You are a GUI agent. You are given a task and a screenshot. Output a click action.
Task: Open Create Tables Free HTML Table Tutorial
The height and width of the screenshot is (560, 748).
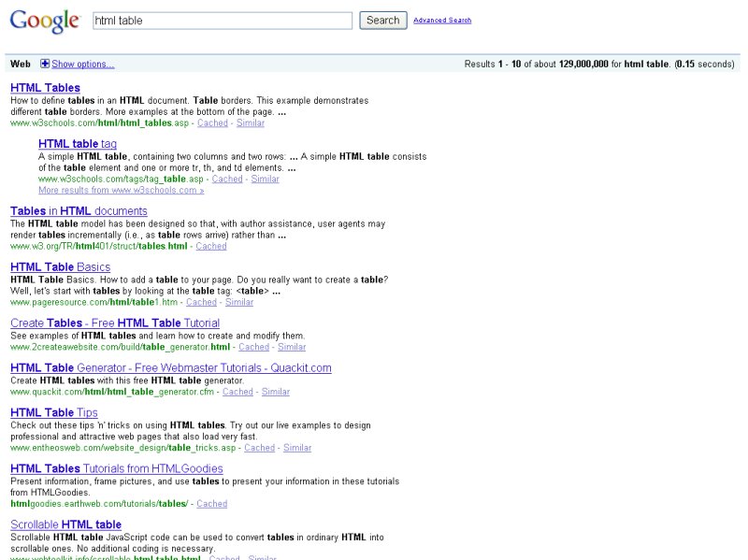(102, 323)
